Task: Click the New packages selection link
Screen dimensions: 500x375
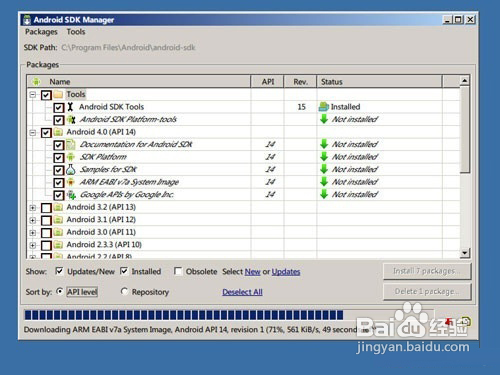Action: tap(253, 272)
